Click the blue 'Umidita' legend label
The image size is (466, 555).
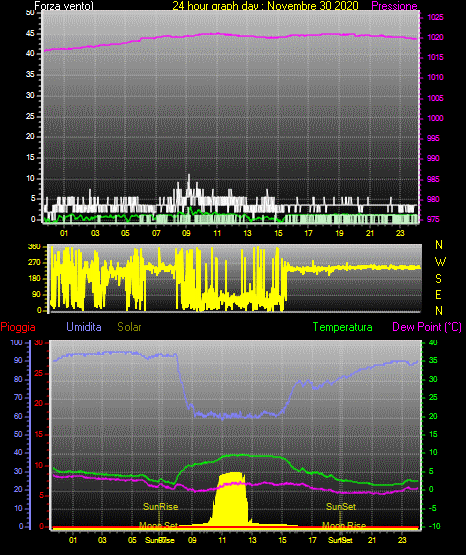tap(84, 327)
